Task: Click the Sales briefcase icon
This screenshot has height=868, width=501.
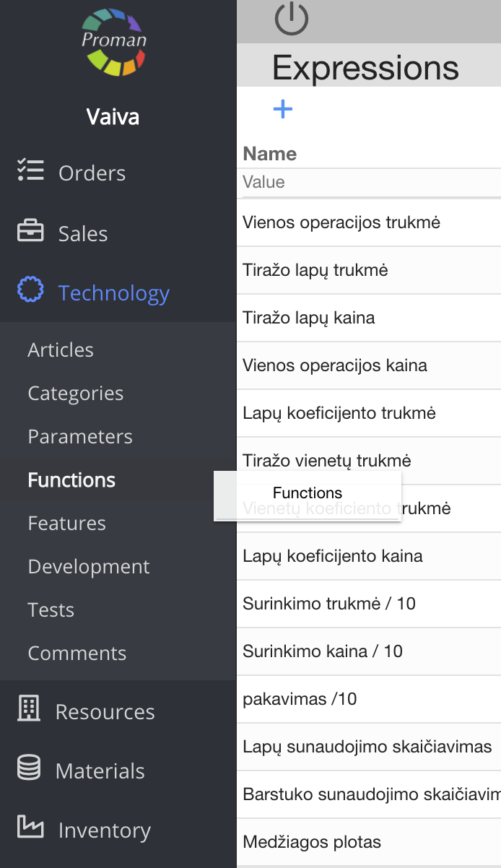Action: (x=30, y=233)
